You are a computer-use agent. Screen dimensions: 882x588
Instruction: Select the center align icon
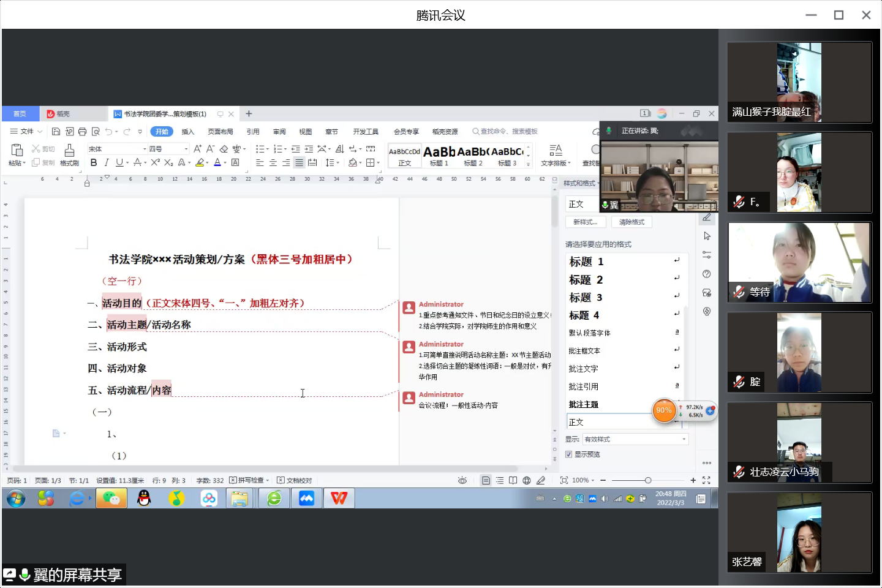[273, 162]
